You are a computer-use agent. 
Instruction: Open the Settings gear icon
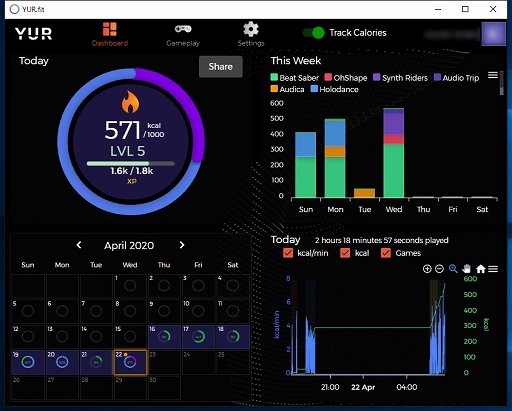251,29
